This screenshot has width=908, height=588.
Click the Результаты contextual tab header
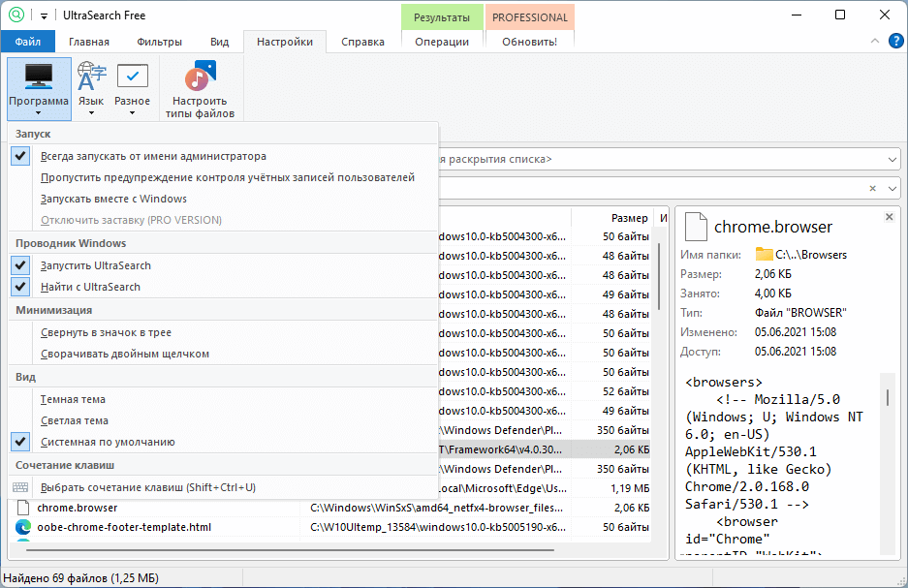[442, 17]
